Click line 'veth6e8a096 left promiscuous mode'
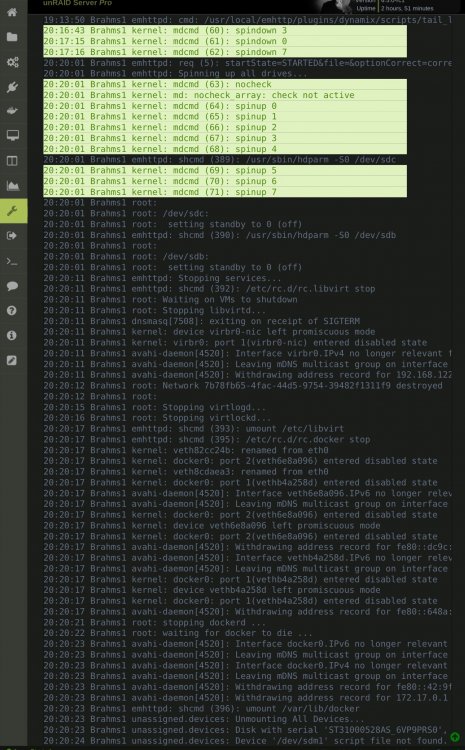This screenshot has width=465, height=750. point(212,526)
